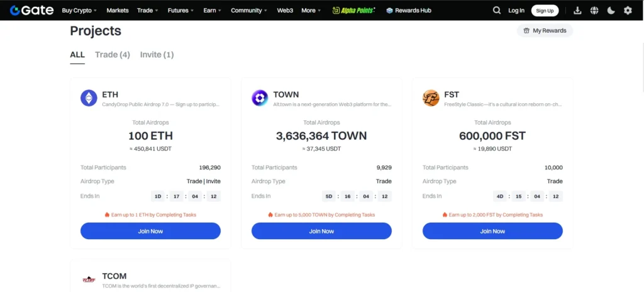
Task: Click 'Earn up to 5,000 TOWN by Completing Tasks'
Action: (325, 215)
